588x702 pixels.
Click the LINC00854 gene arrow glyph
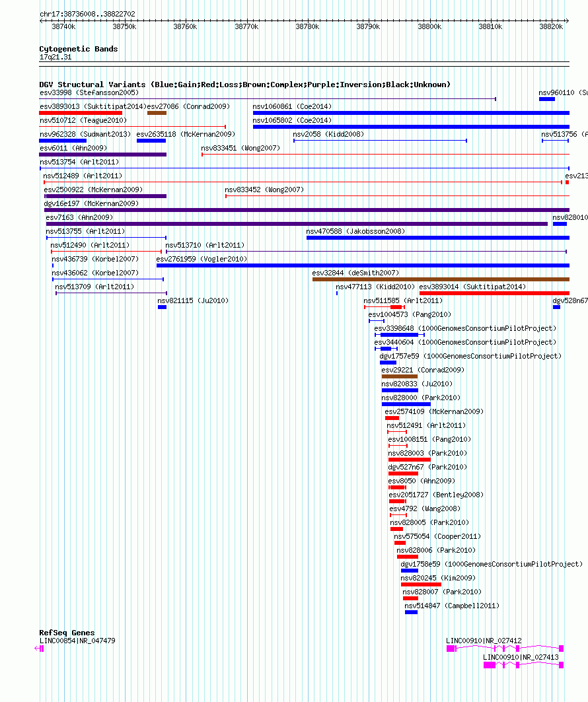tap(39, 649)
